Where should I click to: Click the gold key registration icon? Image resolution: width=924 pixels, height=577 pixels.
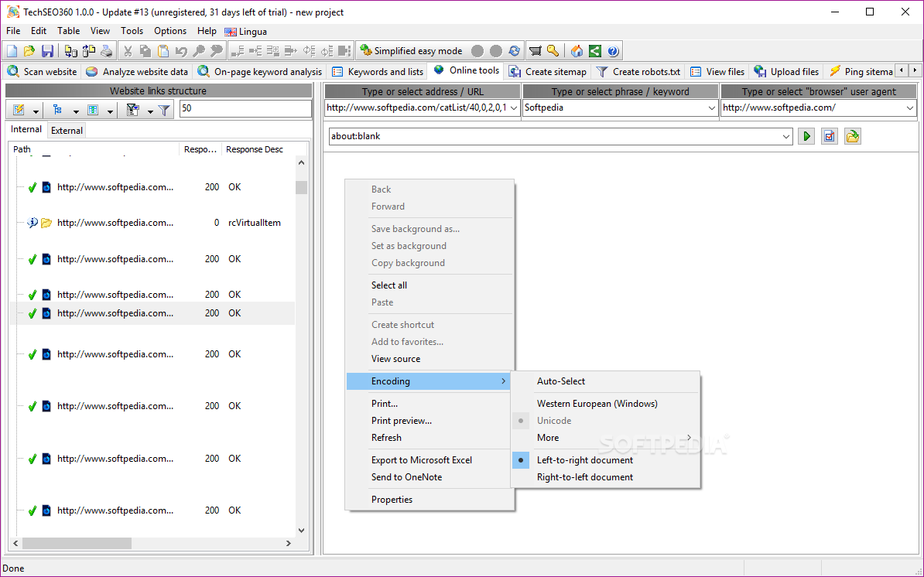point(553,51)
